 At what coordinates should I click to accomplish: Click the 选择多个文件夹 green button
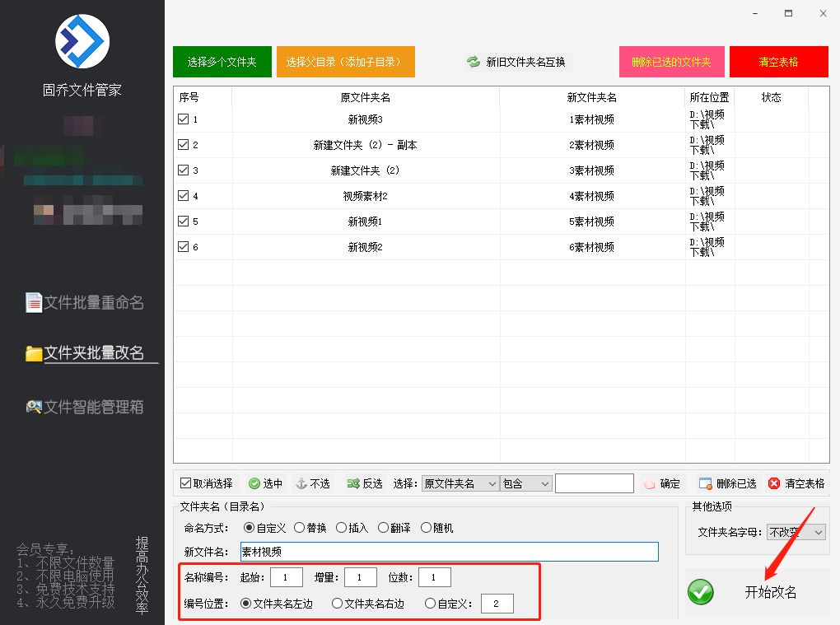click(x=222, y=62)
